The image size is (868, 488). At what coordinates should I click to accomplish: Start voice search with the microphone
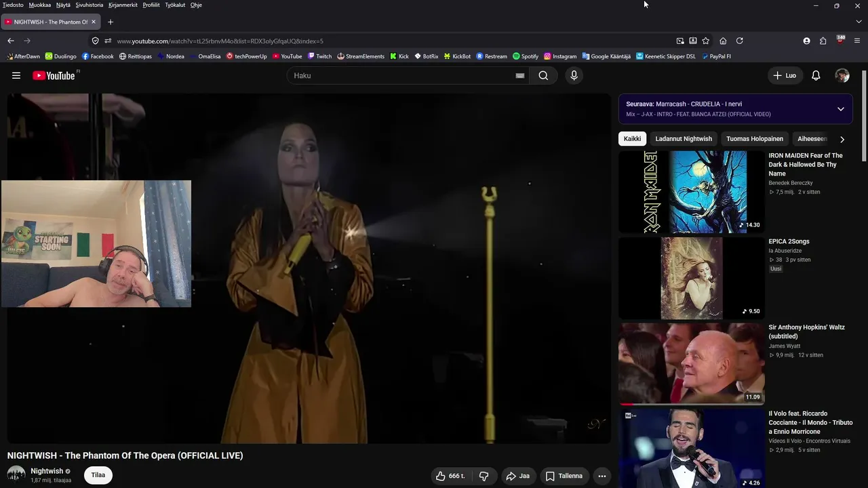coord(574,75)
